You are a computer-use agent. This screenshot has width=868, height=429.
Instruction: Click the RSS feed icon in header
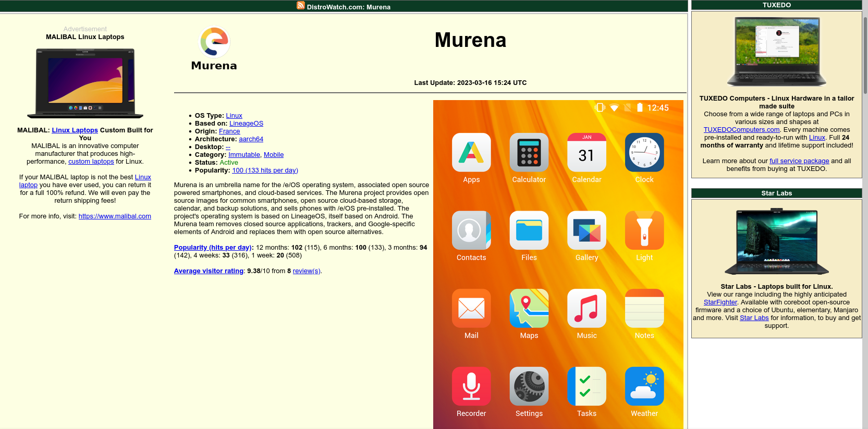click(301, 5)
